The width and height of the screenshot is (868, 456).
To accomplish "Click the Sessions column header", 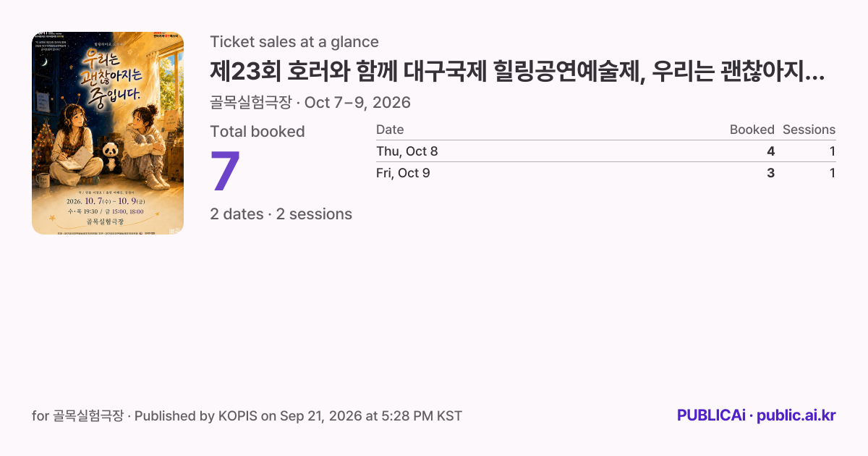I will coord(809,130).
